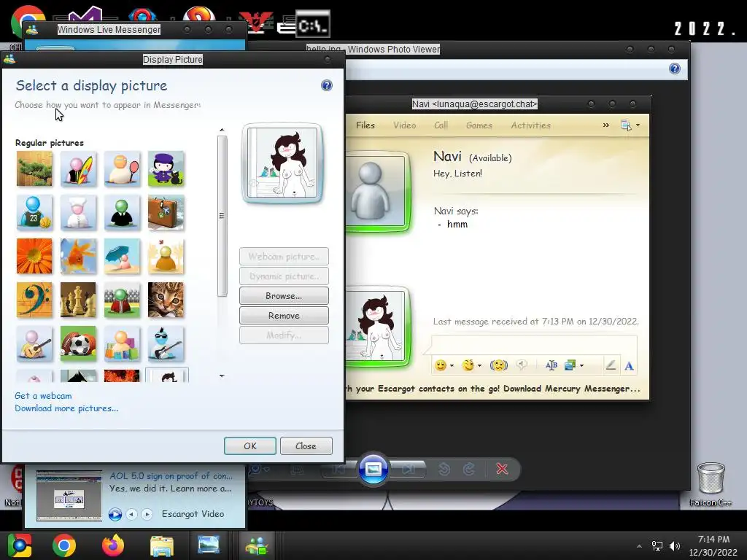Open the emoticon picker in chat

click(441, 365)
